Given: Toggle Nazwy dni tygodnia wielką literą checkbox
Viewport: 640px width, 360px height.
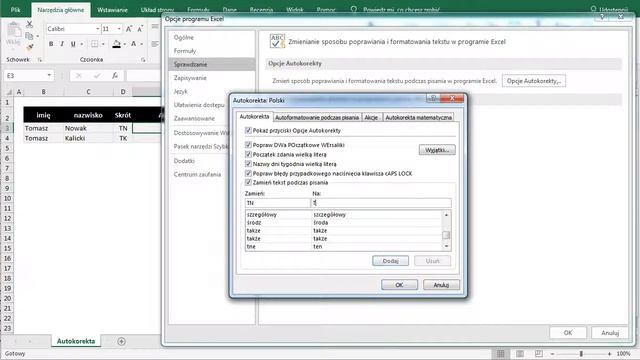Looking at the screenshot, I should coord(248,164).
